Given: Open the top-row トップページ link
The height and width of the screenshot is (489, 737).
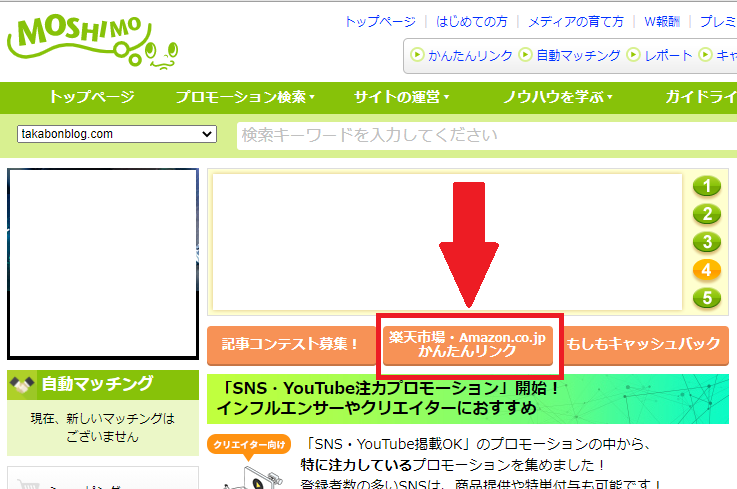Looking at the screenshot, I should (x=380, y=22).
